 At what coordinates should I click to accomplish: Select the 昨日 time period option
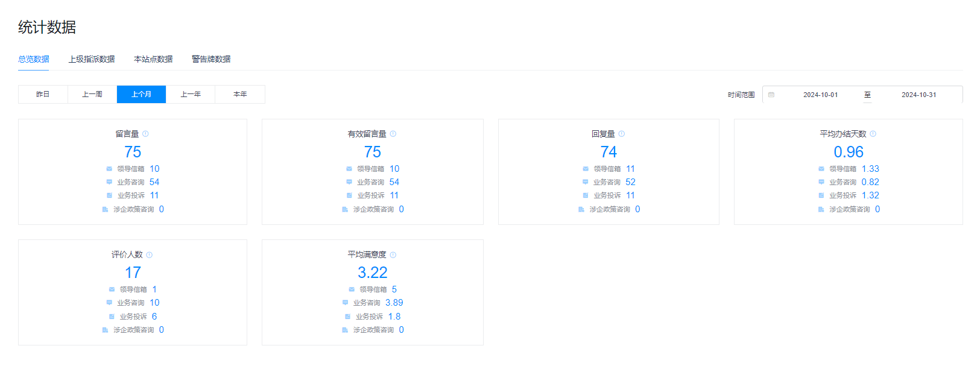point(43,95)
